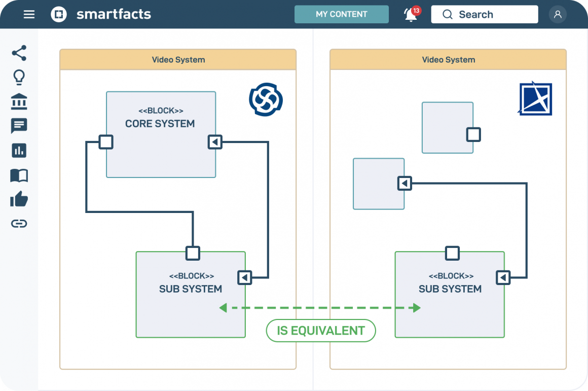Screen dimensions: 588x391
Task: Select the Link chain icon in sidebar
Action: point(19,223)
